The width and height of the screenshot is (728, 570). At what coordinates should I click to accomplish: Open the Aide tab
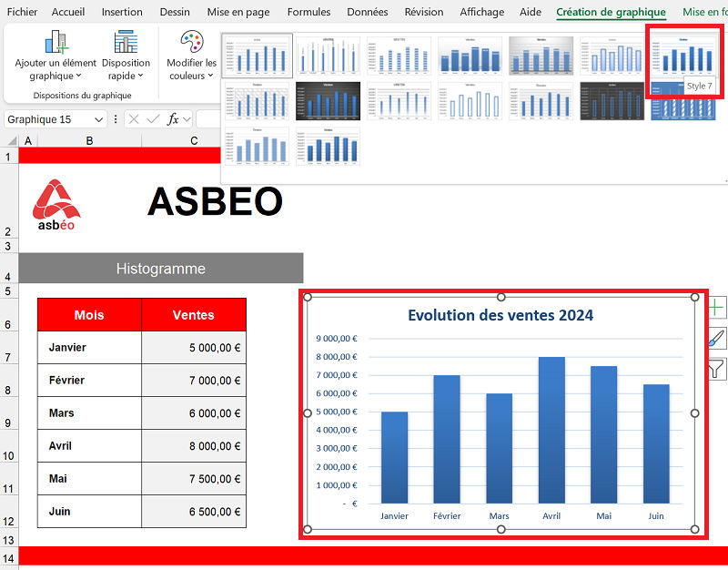point(531,12)
